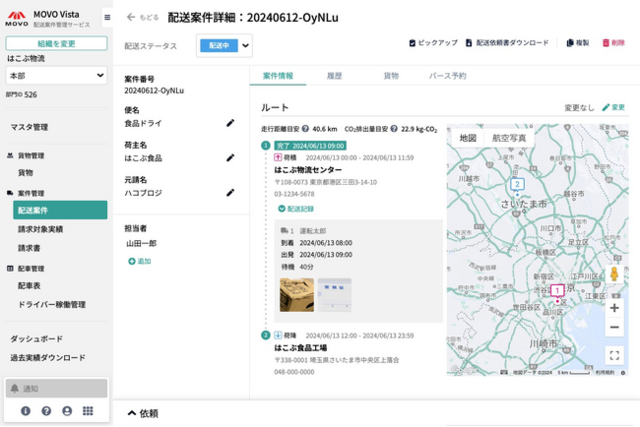Edit the 元請名 field with its pencil icon

click(230, 193)
